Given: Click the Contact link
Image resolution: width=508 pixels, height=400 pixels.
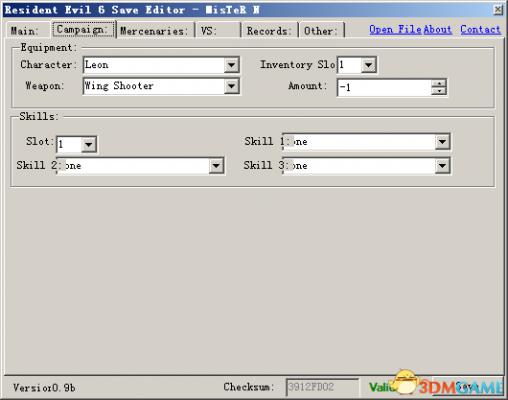Looking at the screenshot, I should tap(480, 29).
